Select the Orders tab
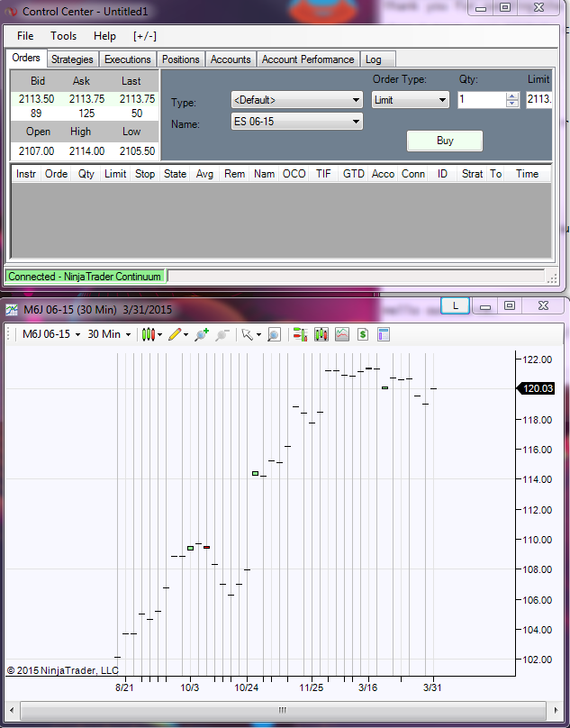 click(x=26, y=58)
